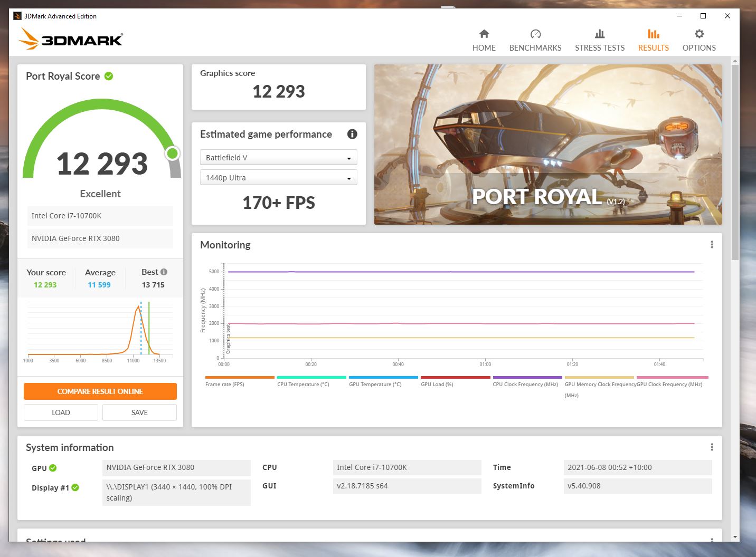This screenshot has width=756, height=557.
Task: Open the Benchmarks gauge icon
Action: click(x=535, y=34)
